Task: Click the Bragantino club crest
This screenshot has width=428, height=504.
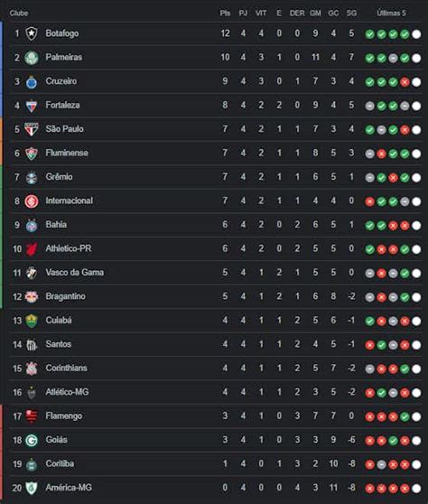Action: click(32, 296)
